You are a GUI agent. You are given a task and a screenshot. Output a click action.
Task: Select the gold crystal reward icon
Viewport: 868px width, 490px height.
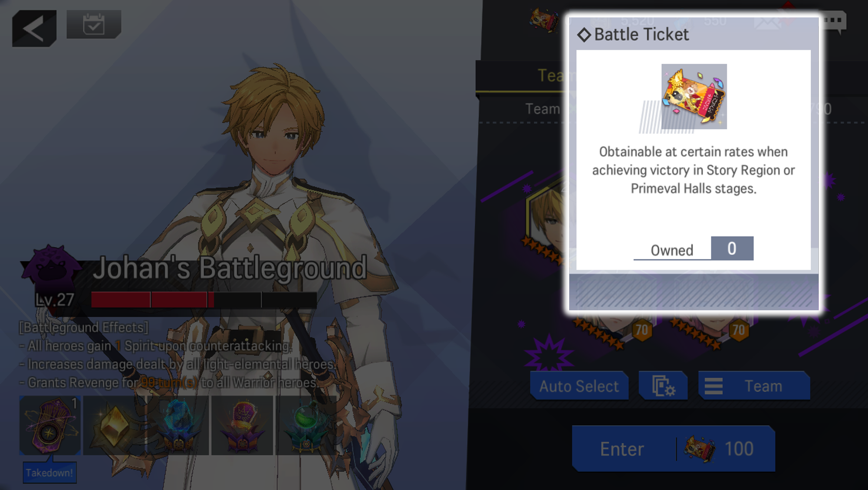point(114,425)
